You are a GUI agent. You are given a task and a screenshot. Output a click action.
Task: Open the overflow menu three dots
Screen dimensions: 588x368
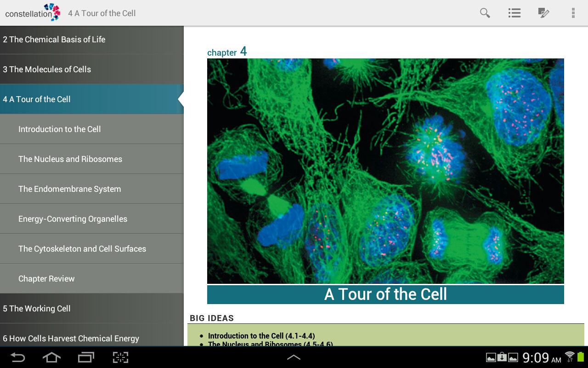[573, 13]
